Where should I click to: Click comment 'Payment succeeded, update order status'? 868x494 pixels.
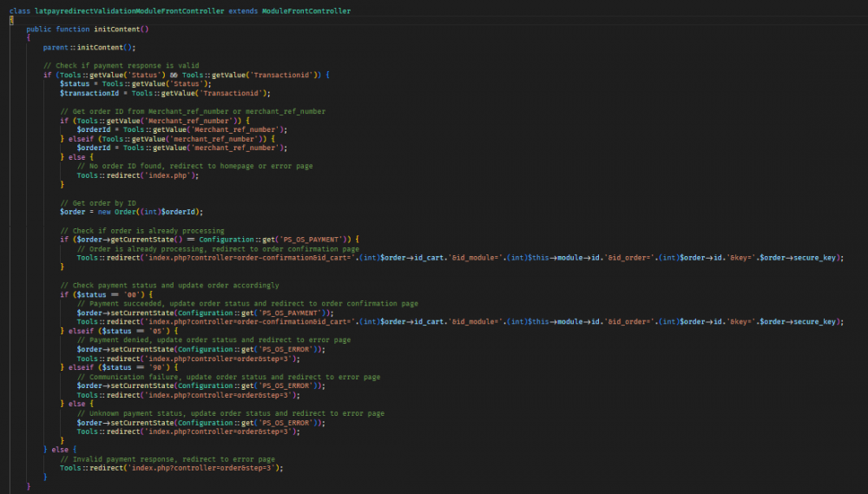click(247, 304)
